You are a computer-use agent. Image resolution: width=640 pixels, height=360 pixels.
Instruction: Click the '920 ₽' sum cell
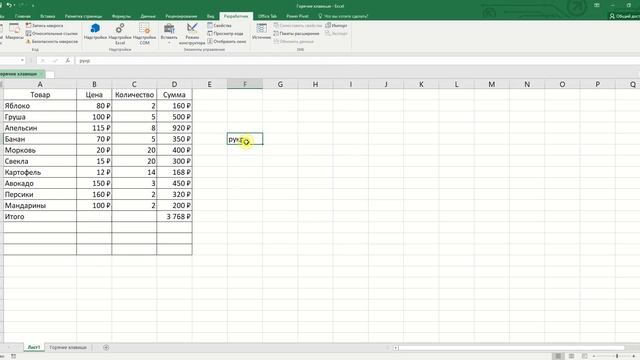[174, 128]
